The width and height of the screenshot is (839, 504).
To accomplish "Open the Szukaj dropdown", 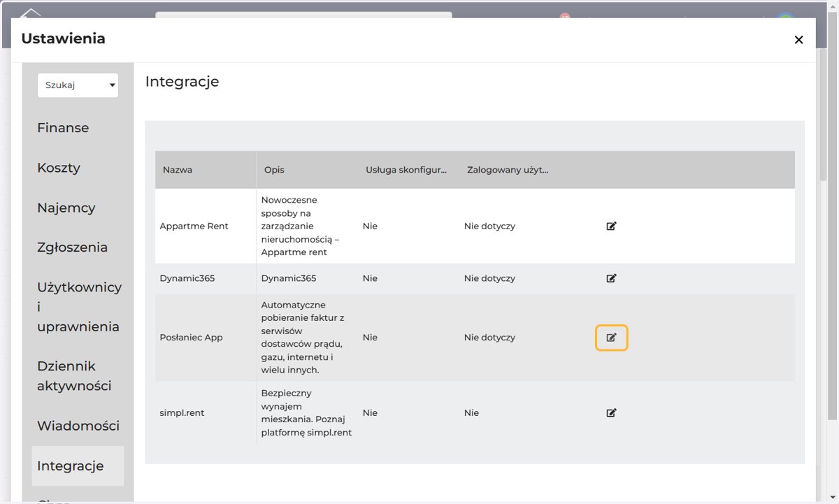I will pyautogui.click(x=78, y=85).
